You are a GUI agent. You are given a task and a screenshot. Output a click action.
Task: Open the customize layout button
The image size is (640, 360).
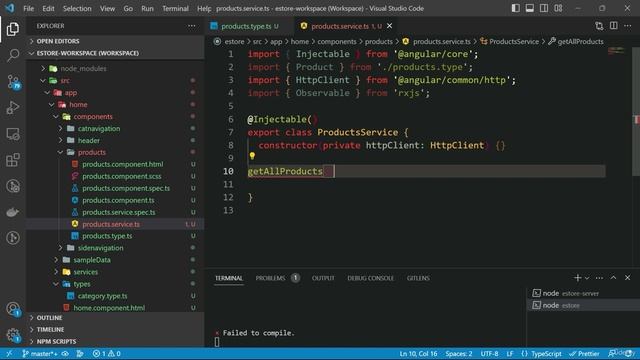coord(558,8)
